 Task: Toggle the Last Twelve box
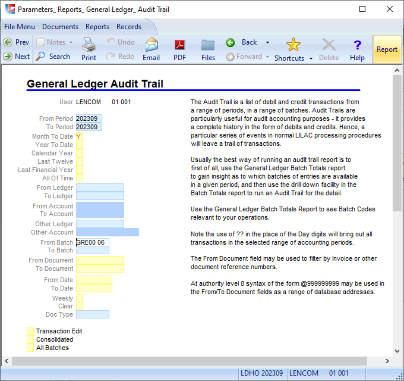(79, 161)
